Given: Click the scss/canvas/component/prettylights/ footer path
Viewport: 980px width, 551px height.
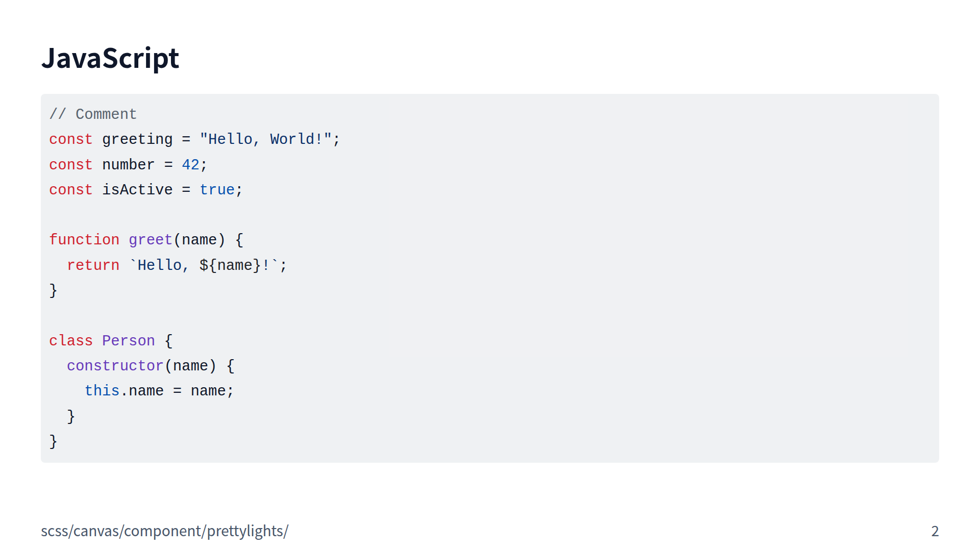Looking at the screenshot, I should tap(164, 531).
